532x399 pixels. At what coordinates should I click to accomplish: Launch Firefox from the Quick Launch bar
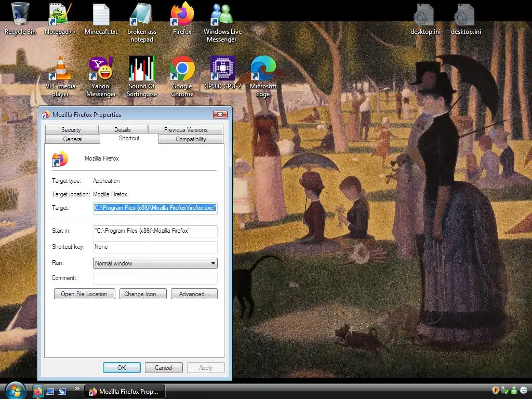(x=37, y=392)
